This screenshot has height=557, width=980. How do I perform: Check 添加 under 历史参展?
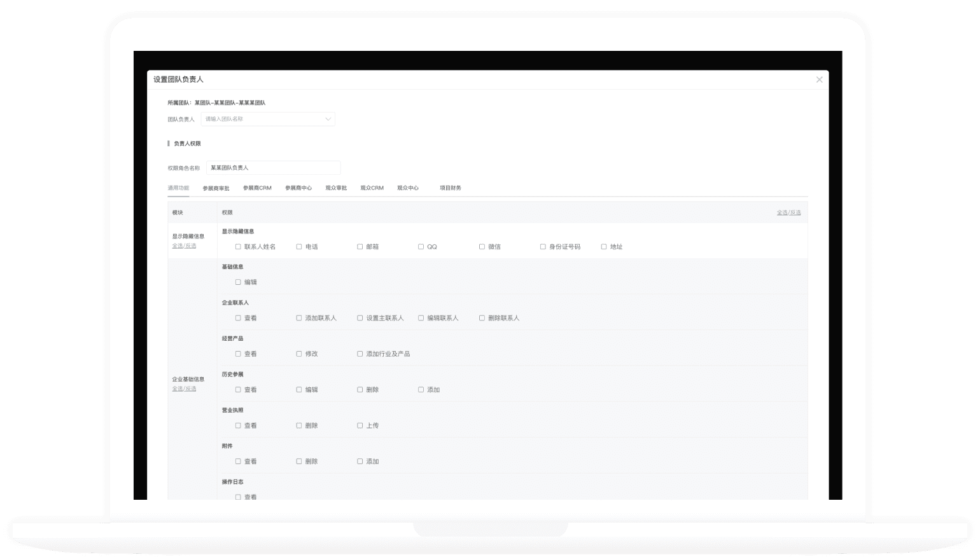pyautogui.click(x=421, y=390)
